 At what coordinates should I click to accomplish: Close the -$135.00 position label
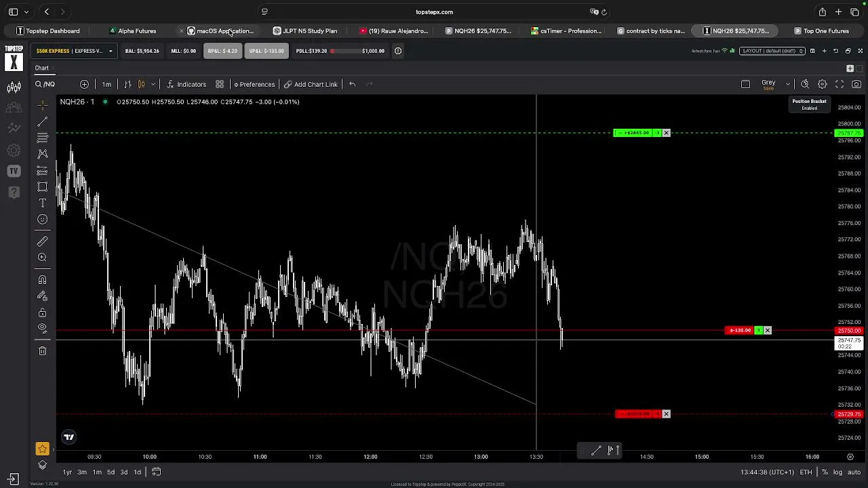coord(767,330)
